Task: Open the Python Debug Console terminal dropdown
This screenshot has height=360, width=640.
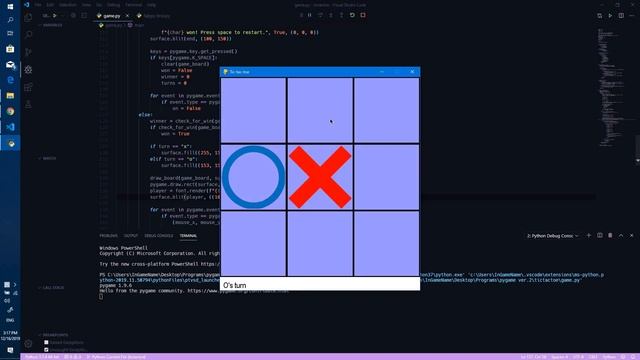Action: coord(552,236)
